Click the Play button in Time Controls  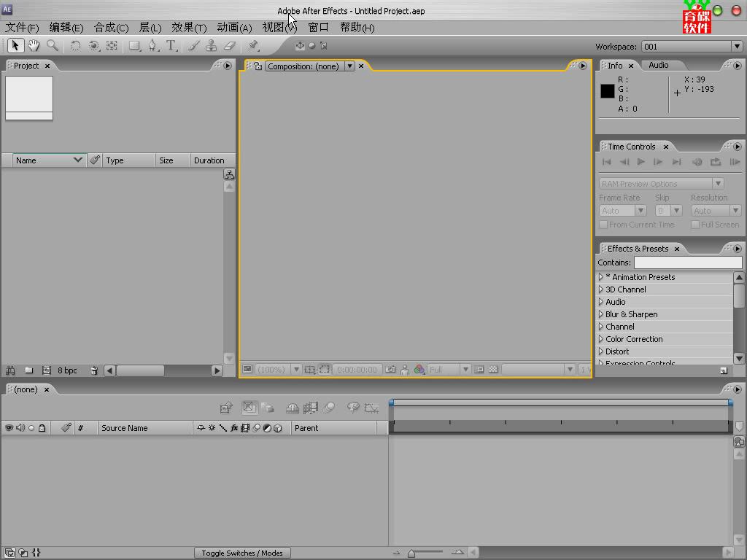pos(641,162)
